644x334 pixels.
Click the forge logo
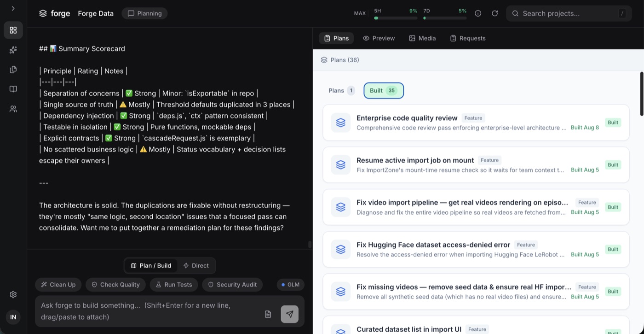55,13
